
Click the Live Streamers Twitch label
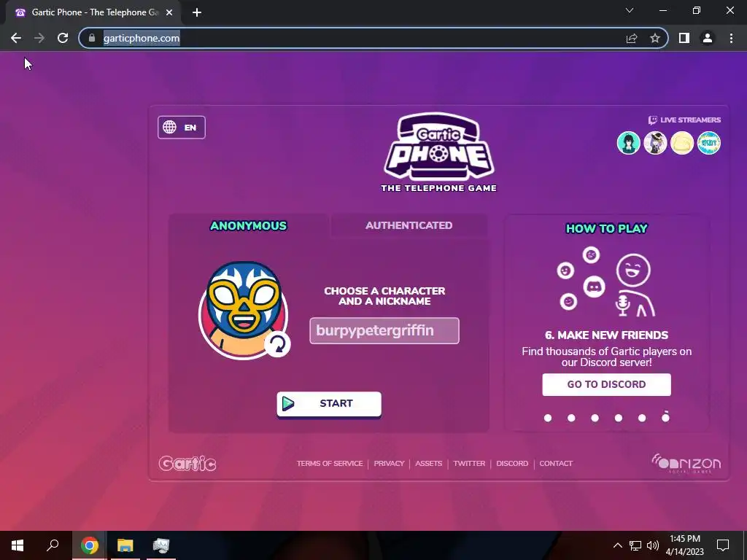pyautogui.click(x=684, y=120)
